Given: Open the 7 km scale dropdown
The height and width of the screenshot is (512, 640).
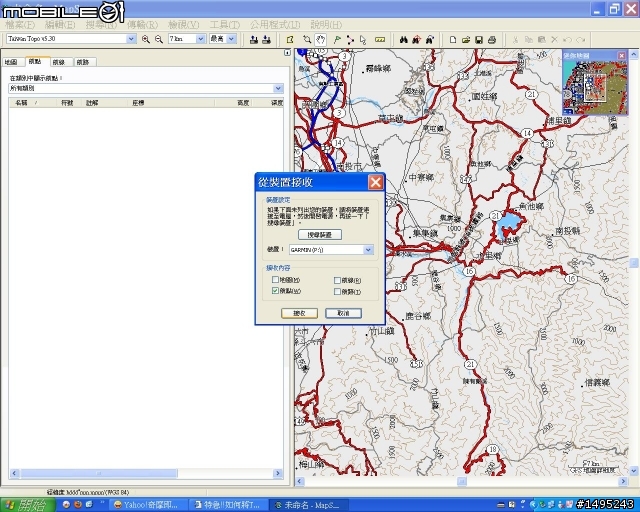Looking at the screenshot, I should 200,39.
